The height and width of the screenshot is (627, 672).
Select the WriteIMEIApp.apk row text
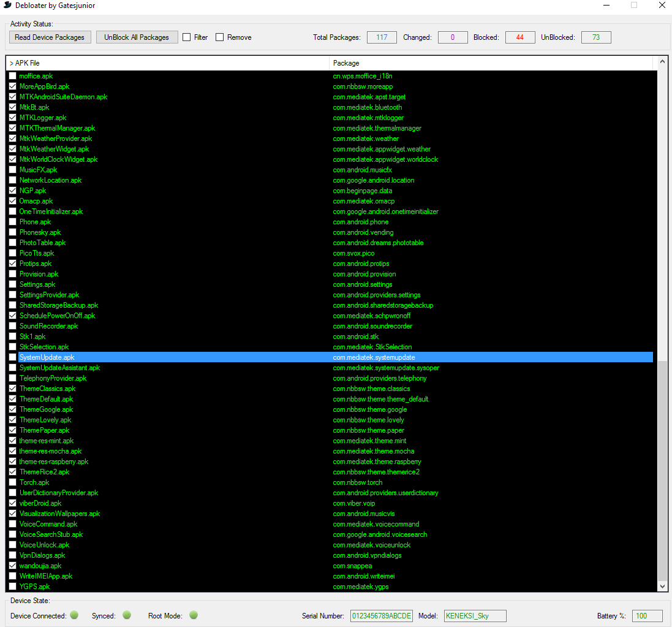pos(46,576)
